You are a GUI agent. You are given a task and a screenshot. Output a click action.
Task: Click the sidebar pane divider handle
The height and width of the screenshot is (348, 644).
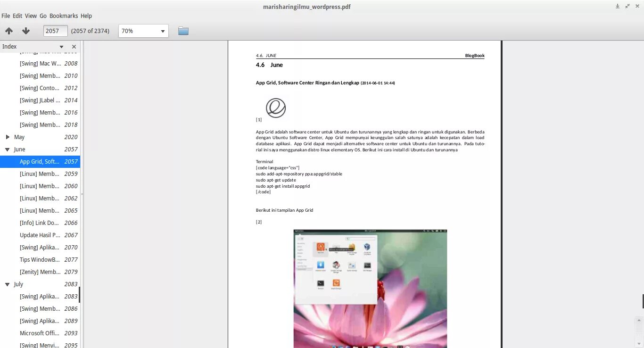(82, 194)
